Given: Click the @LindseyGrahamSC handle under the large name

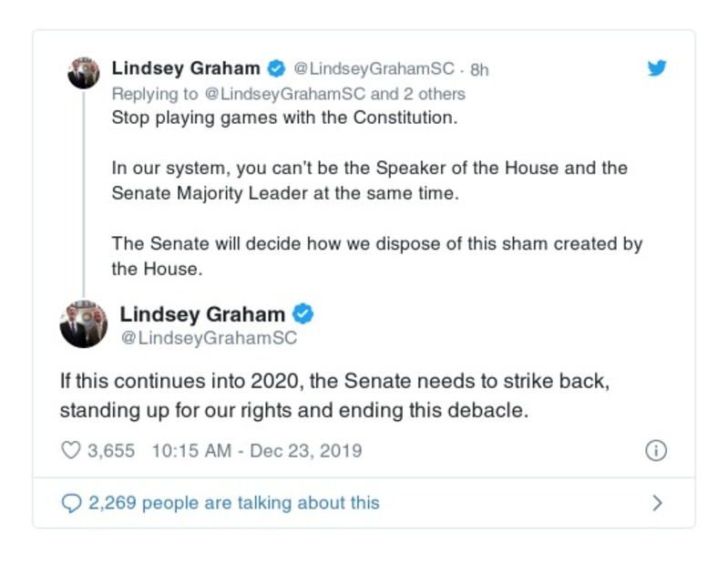Looking at the screenshot, I should 209,338.
